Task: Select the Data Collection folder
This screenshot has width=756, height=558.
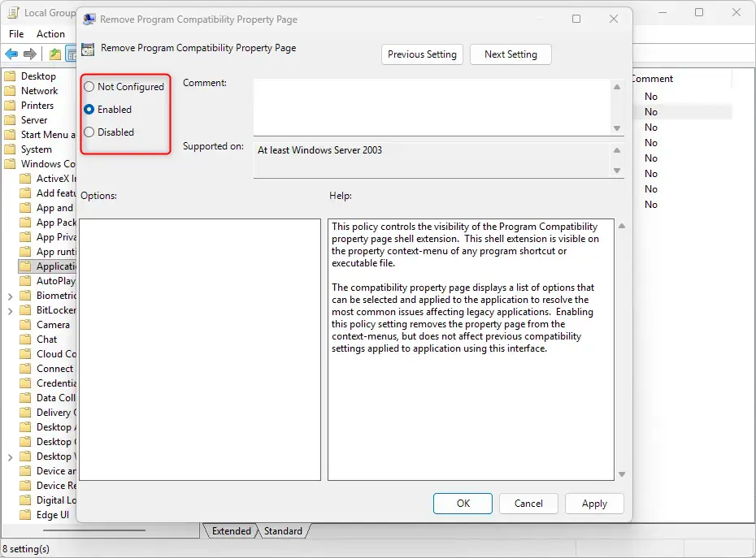Action: click(48, 397)
